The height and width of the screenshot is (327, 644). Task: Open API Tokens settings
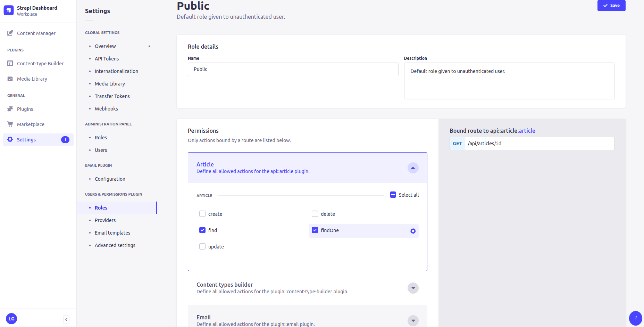[107, 59]
